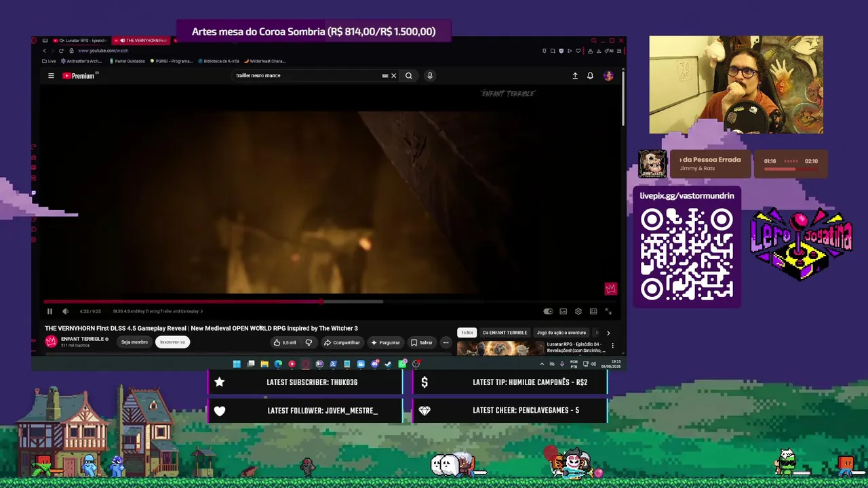Switch to the Lunatar RPG browser tab
The width and height of the screenshot is (868, 488).
point(83,41)
